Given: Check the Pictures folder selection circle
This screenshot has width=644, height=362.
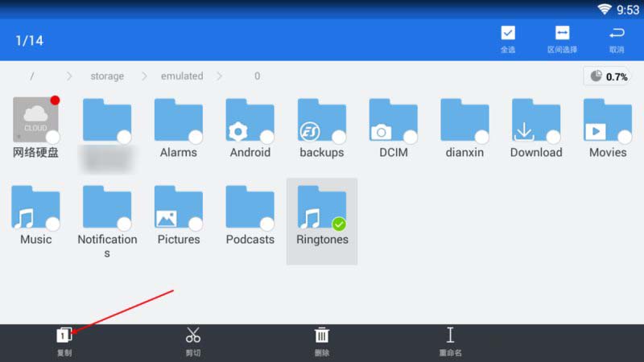Looking at the screenshot, I should point(196,224).
